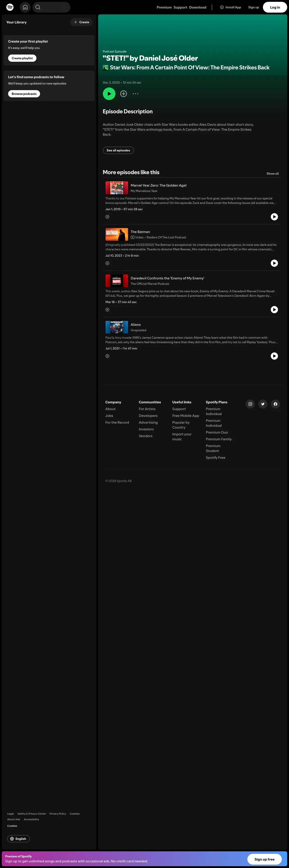Click Official Marvel Podcast cover art
Viewport: 289px width, 868px height.
pyautogui.click(x=117, y=281)
